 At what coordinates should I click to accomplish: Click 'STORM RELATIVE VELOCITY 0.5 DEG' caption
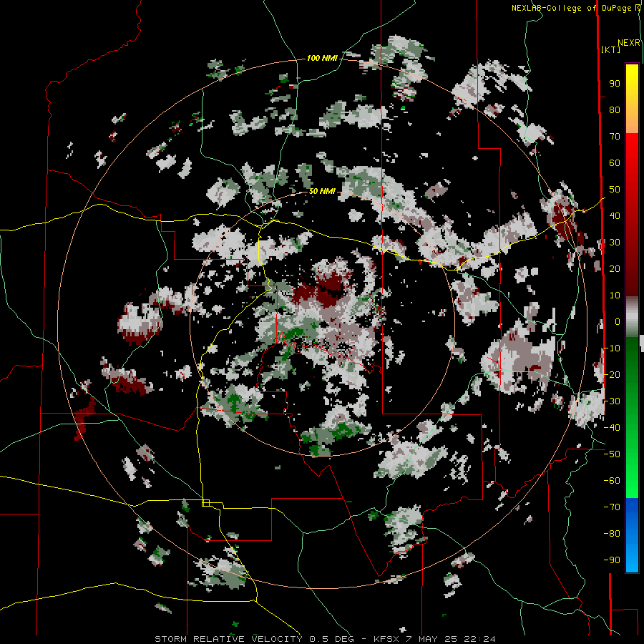254,639
